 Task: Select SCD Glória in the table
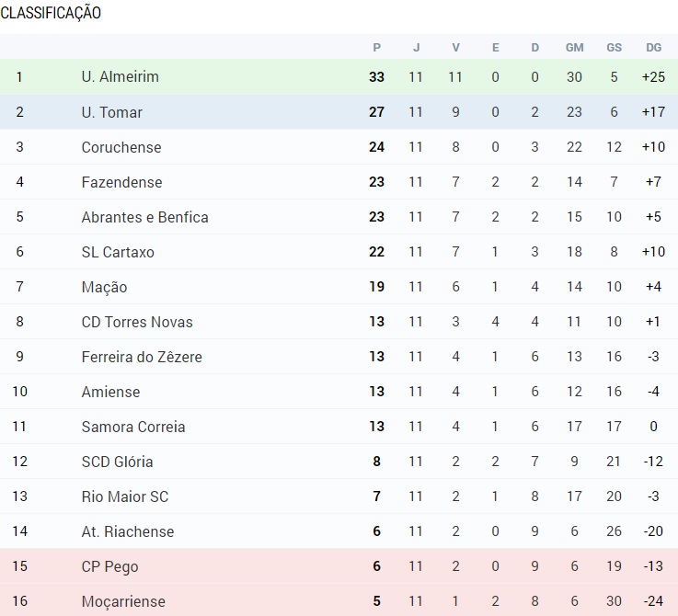click(x=117, y=462)
